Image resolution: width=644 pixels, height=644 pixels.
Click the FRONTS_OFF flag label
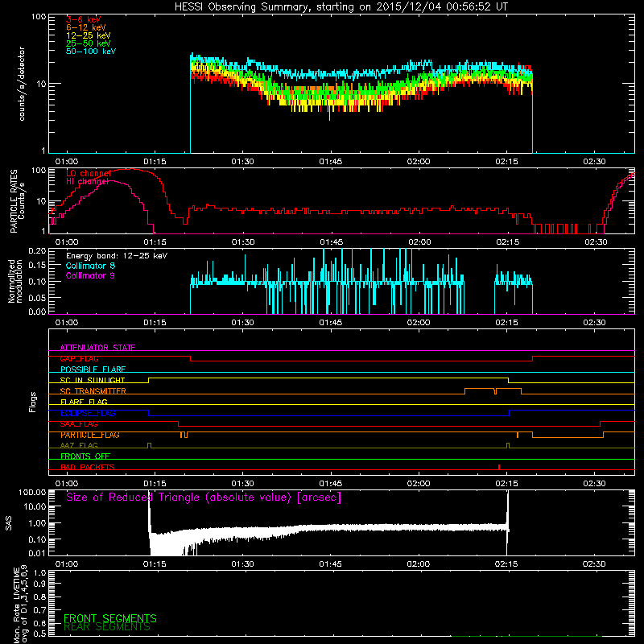[85, 456]
